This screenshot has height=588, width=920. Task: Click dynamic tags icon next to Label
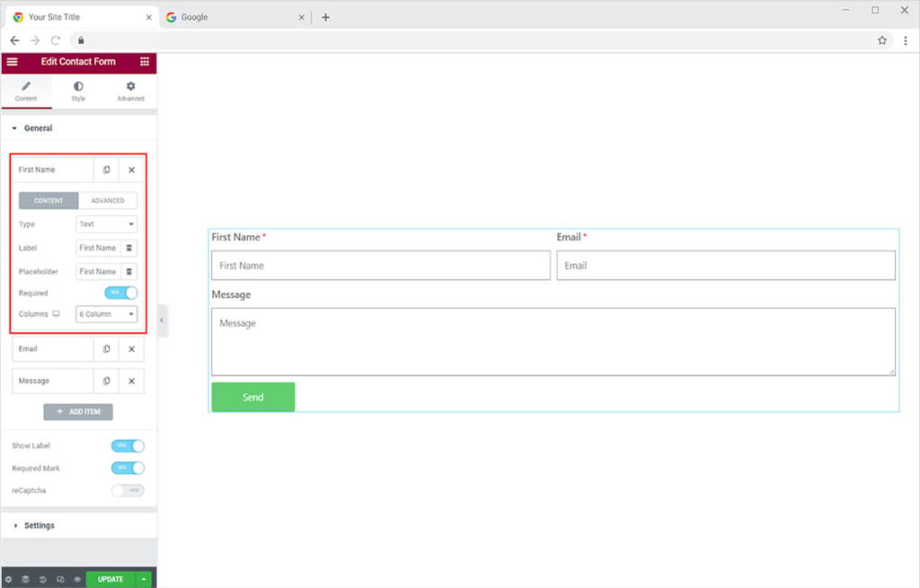point(128,248)
